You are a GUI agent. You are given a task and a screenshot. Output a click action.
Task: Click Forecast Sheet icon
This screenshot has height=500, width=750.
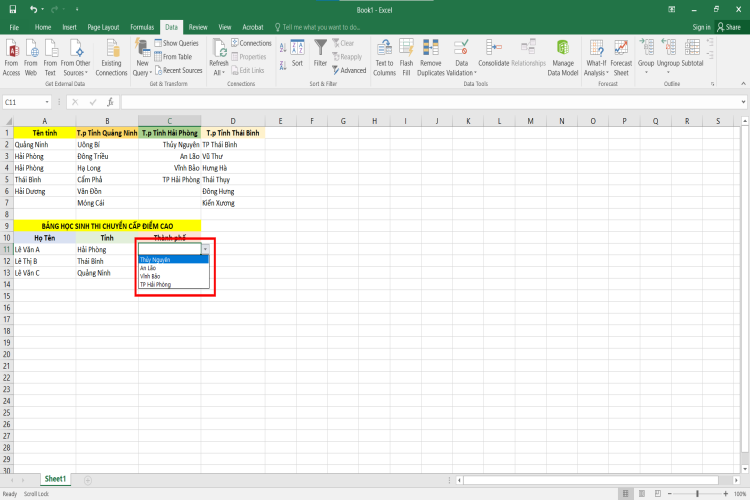point(621,57)
